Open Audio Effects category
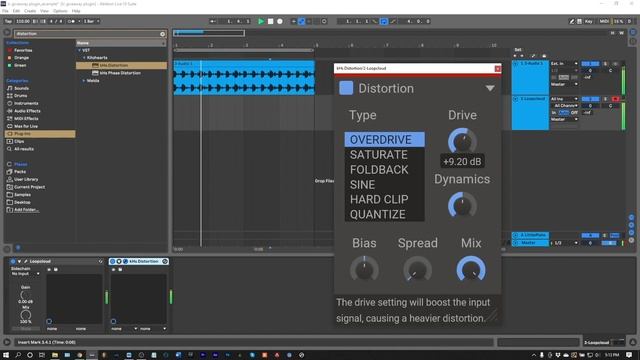The image size is (640, 360). click(27, 111)
